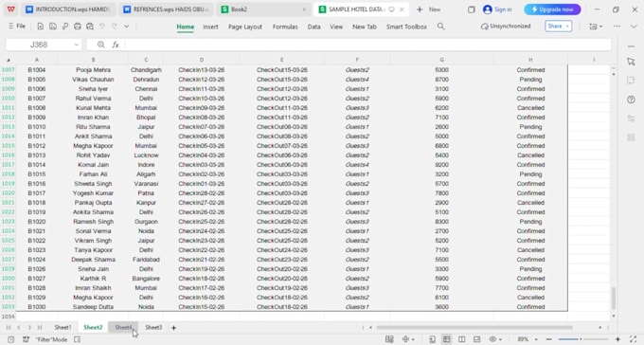Switch to Sheet1 tab
Image resolution: width=644 pixels, height=345 pixels.
tap(63, 327)
